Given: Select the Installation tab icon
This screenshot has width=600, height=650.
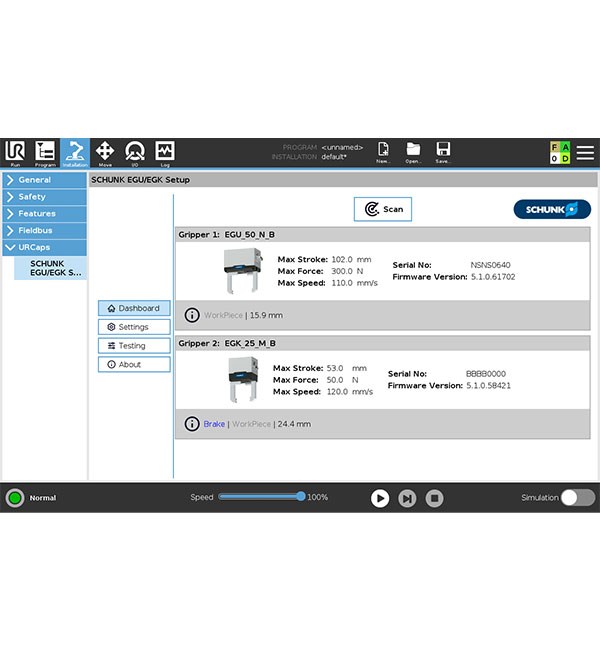Looking at the screenshot, I should click(x=75, y=153).
